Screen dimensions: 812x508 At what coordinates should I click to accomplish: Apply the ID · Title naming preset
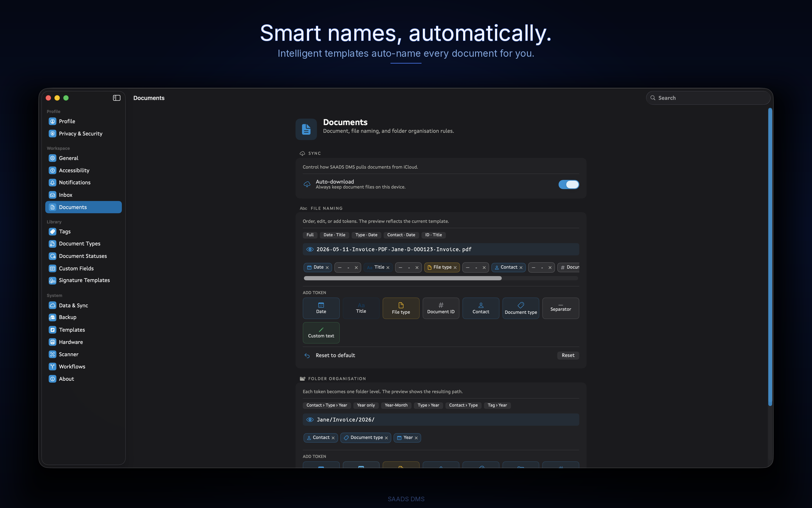(x=434, y=235)
